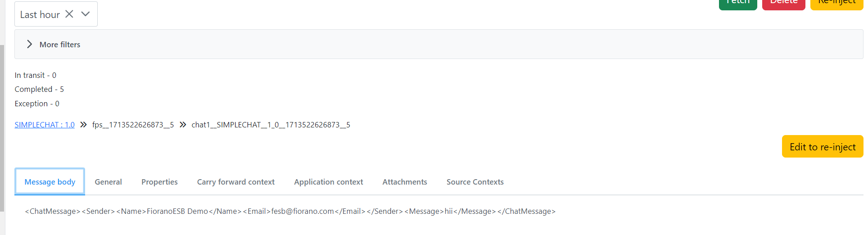Click the red Delete button
The image size is (868, 235).
783,4
